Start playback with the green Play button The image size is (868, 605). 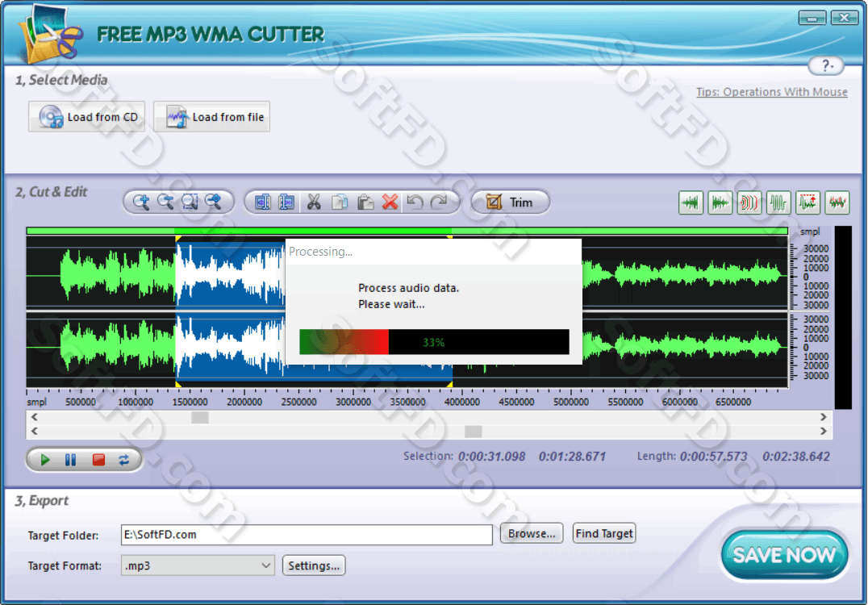45,460
